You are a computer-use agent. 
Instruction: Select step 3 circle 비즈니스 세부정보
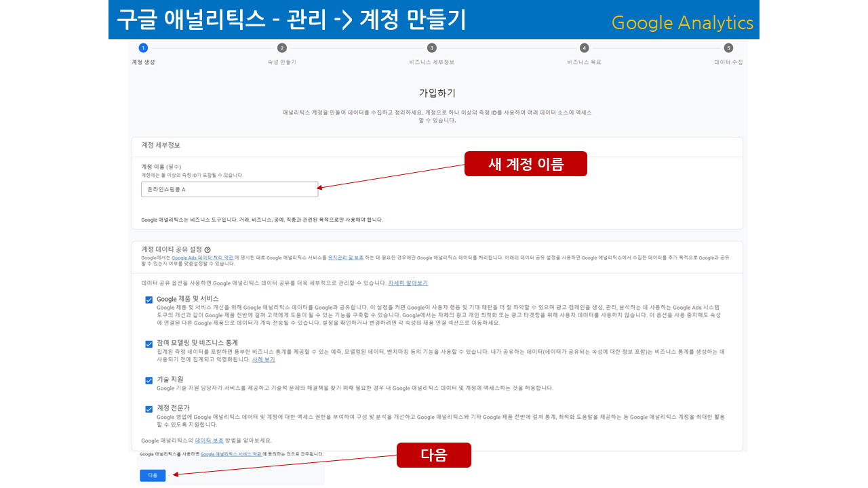click(x=431, y=48)
